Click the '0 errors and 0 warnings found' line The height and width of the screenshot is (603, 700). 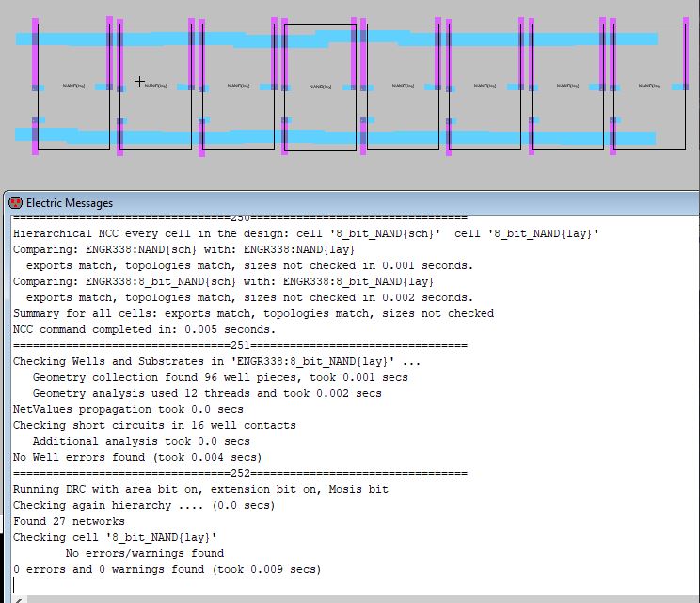(x=167, y=569)
